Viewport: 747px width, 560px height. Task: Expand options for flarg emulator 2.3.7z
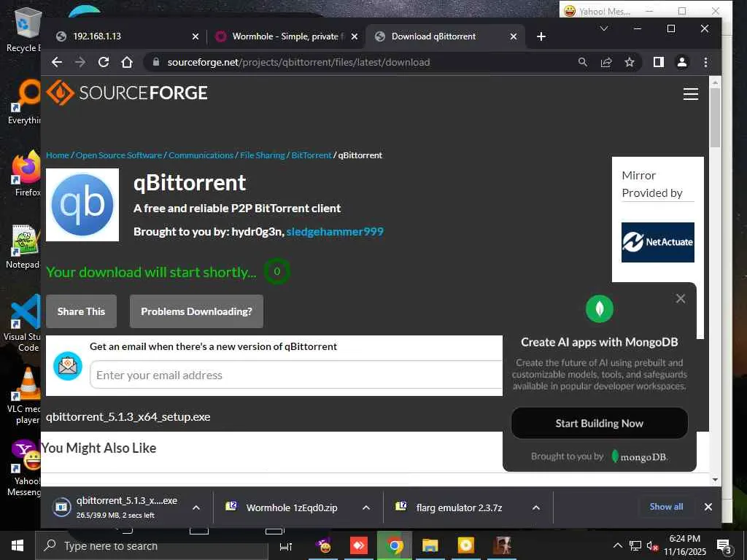[536, 507]
